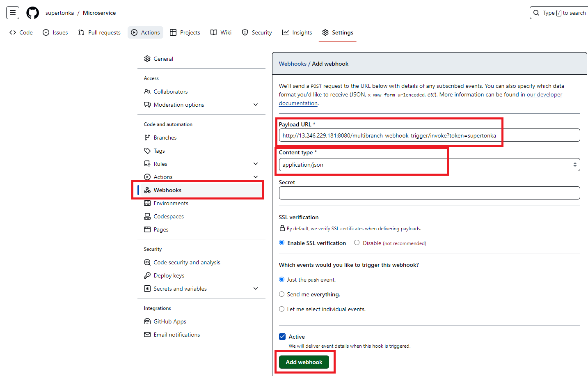This screenshot has width=588, height=376.
Task: Open the Projects tab
Action: tap(185, 32)
